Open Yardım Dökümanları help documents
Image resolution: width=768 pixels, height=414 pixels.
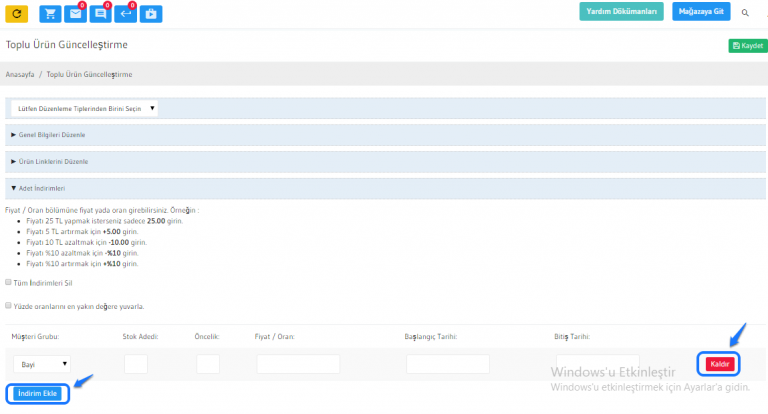pos(621,12)
